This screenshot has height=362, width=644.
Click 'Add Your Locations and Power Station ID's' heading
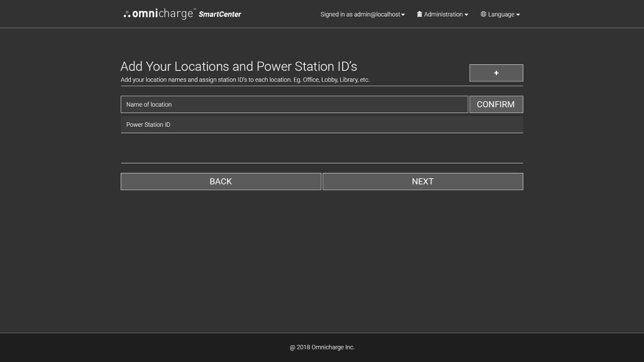coord(239,66)
